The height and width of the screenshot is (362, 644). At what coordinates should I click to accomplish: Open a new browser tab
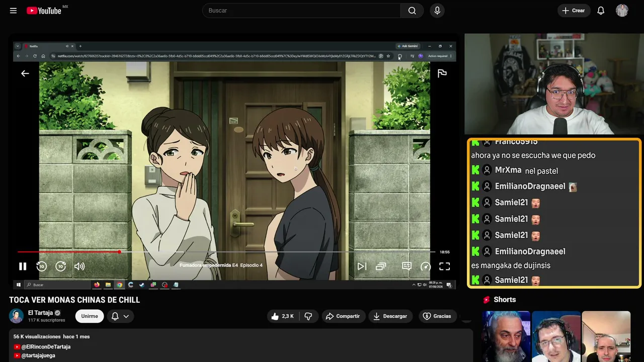click(80, 46)
